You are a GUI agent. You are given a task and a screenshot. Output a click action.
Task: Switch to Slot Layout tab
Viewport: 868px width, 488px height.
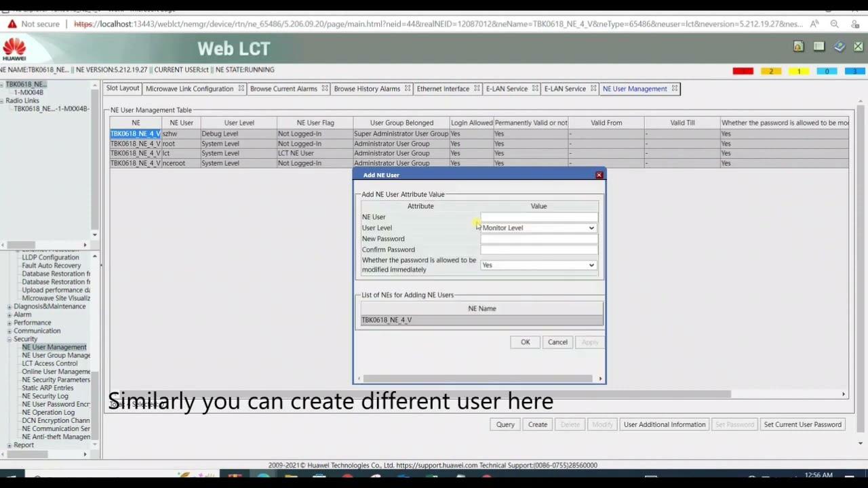122,89
